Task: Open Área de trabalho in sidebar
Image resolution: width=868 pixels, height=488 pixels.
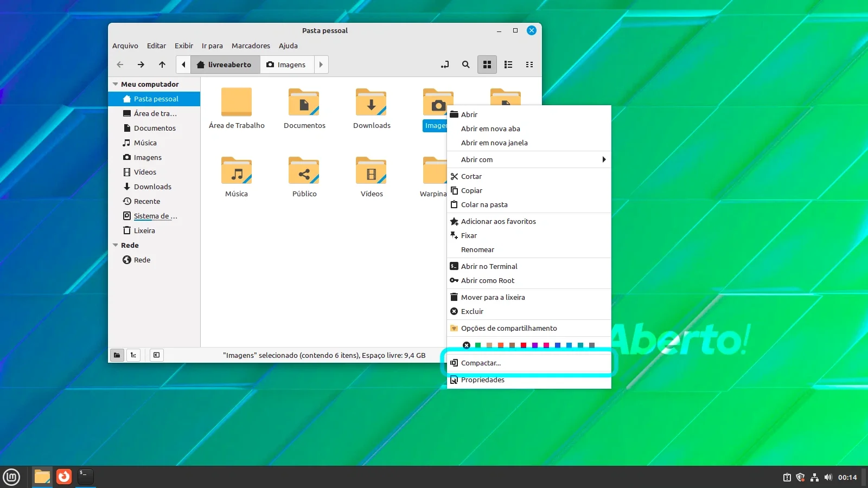Action: (x=154, y=114)
